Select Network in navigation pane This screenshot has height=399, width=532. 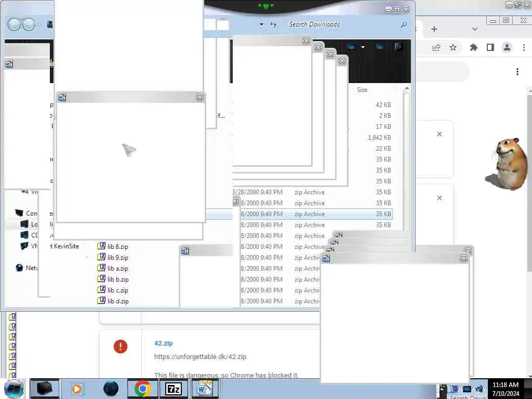pos(26,268)
